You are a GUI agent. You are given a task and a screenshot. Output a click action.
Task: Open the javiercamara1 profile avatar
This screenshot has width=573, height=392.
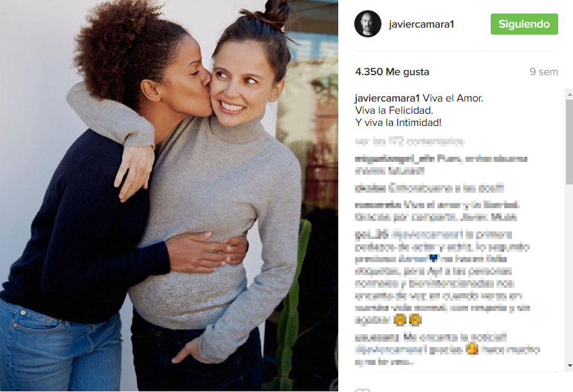pos(368,24)
